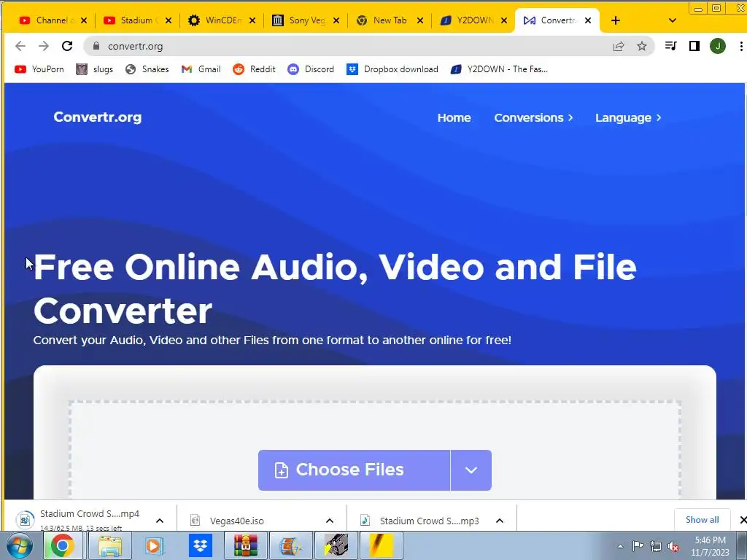This screenshot has width=747, height=560.
Task: Open the media control playlist icon
Action: click(x=671, y=46)
